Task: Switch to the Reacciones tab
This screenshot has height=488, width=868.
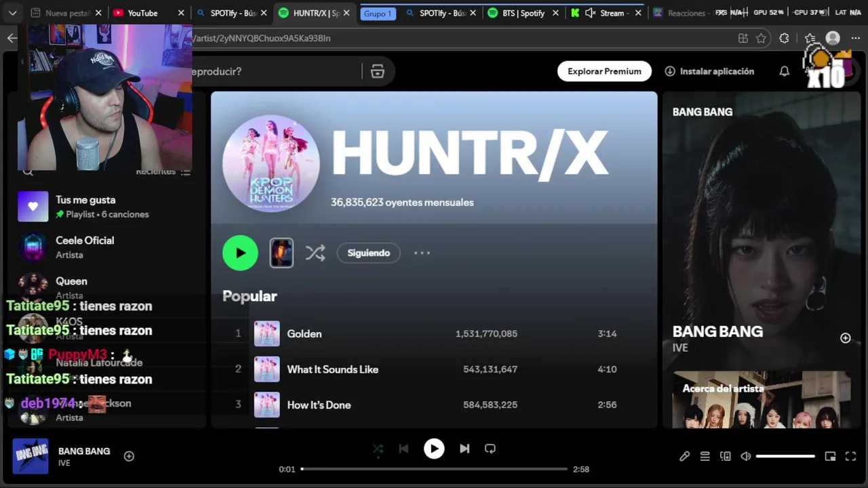Action: pyautogui.click(x=682, y=13)
